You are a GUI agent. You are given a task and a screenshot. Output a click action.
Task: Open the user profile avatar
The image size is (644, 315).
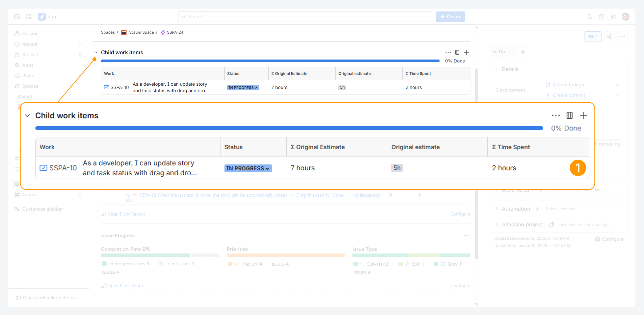pyautogui.click(x=625, y=17)
